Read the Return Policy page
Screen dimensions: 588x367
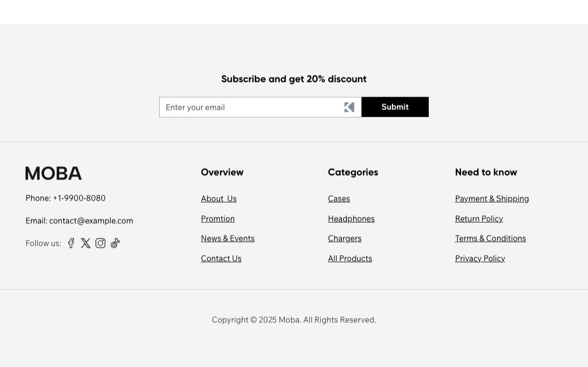point(479,218)
